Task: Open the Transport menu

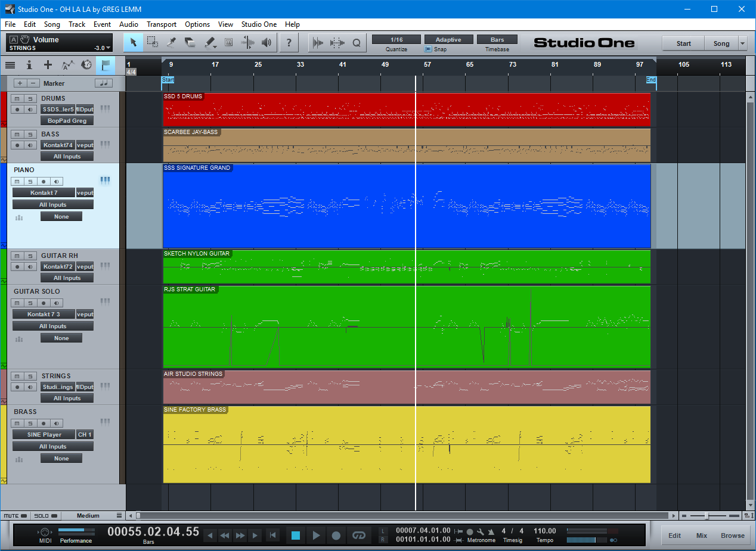Action: click(162, 24)
